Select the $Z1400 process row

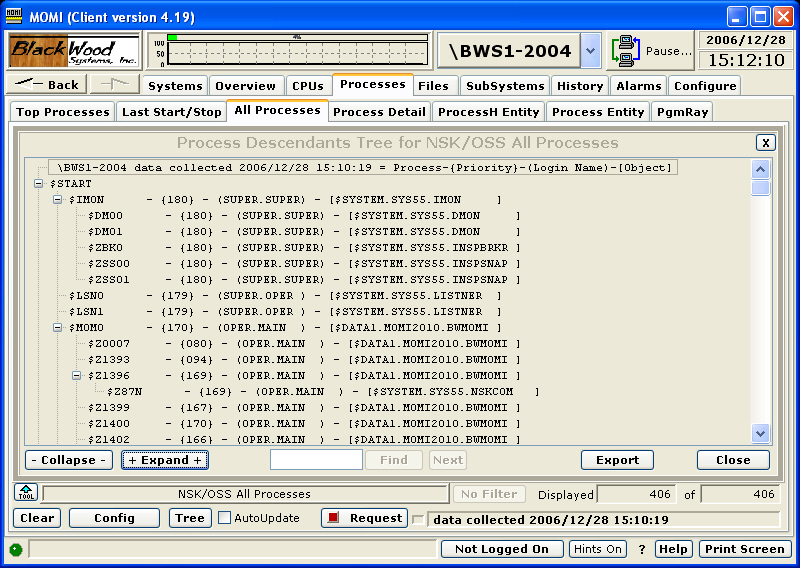[303, 424]
